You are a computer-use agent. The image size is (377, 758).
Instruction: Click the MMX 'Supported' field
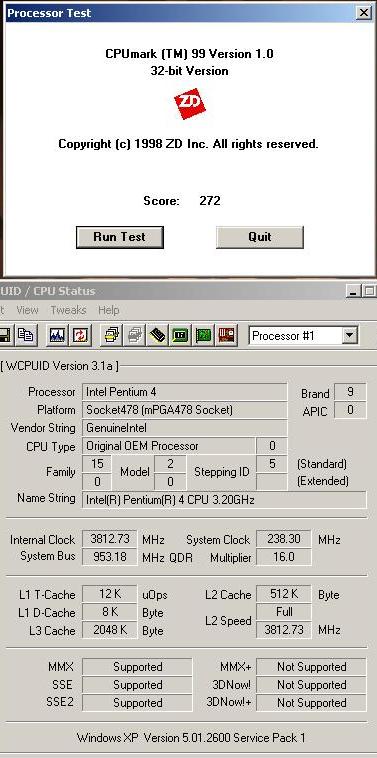(137, 667)
